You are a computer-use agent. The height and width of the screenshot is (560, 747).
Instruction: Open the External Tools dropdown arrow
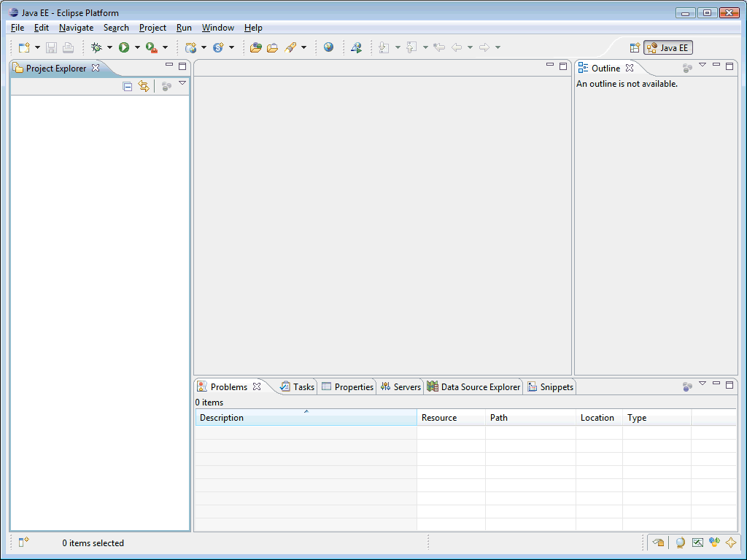pos(166,47)
